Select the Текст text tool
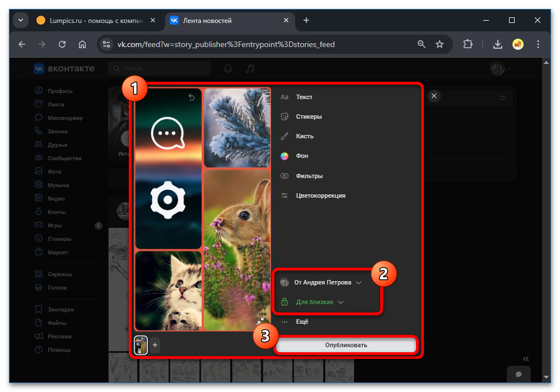 click(x=304, y=97)
